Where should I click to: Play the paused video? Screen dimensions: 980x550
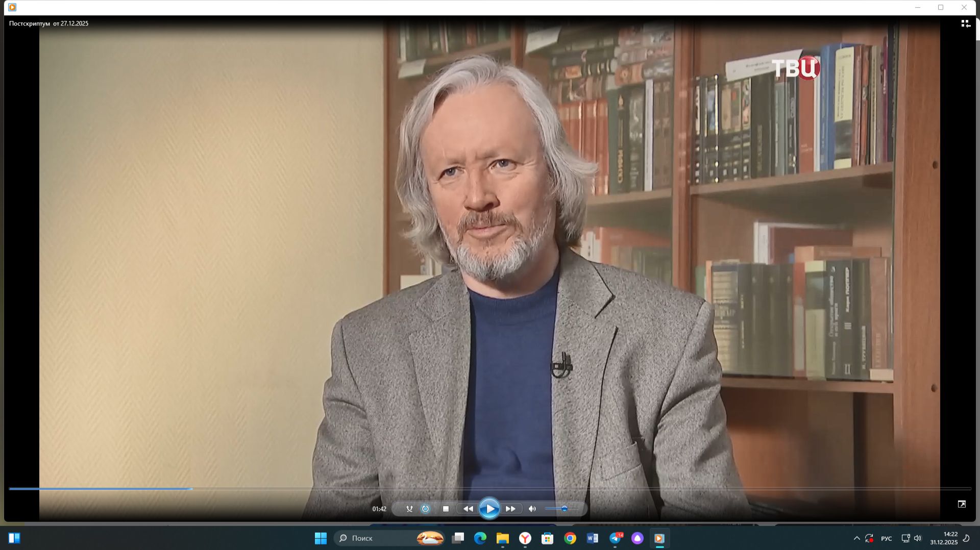click(489, 509)
